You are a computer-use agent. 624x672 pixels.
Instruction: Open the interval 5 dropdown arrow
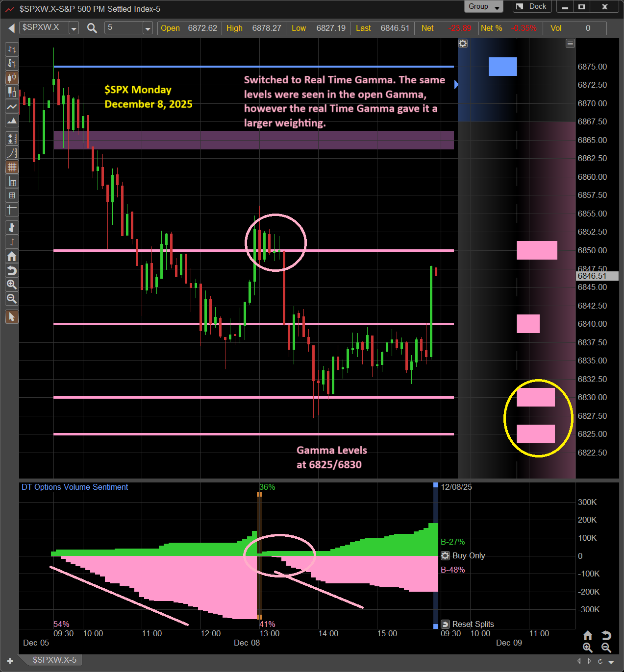click(x=148, y=28)
